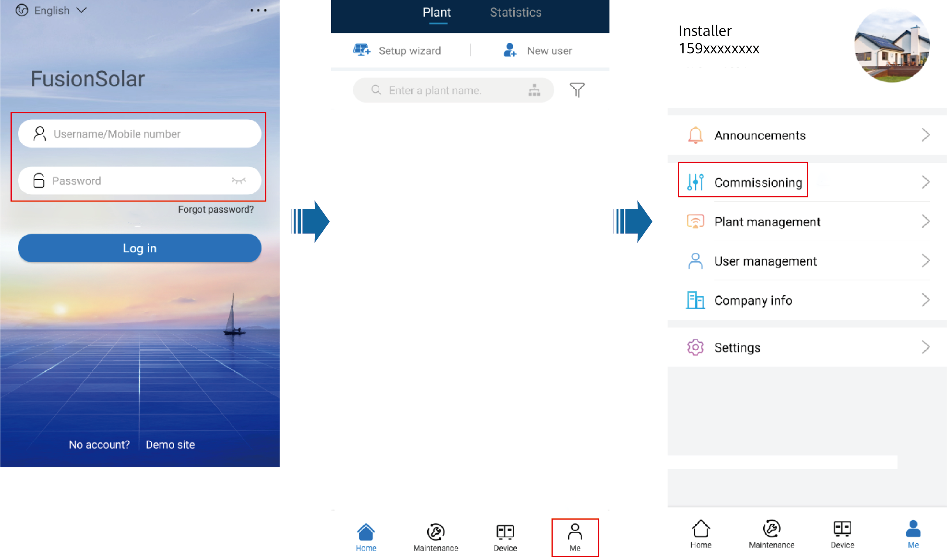Click the Commissioning sliders icon
This screenshot has width=947, height=560.
click(695, 182)
